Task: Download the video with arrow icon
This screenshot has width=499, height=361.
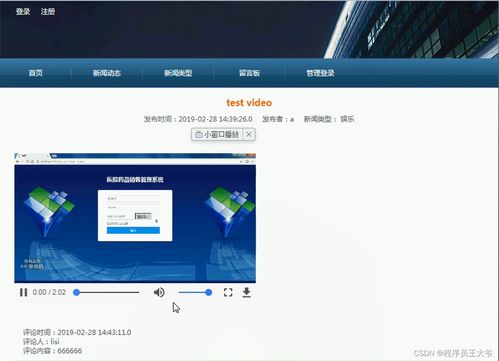Action: point(246,292)
